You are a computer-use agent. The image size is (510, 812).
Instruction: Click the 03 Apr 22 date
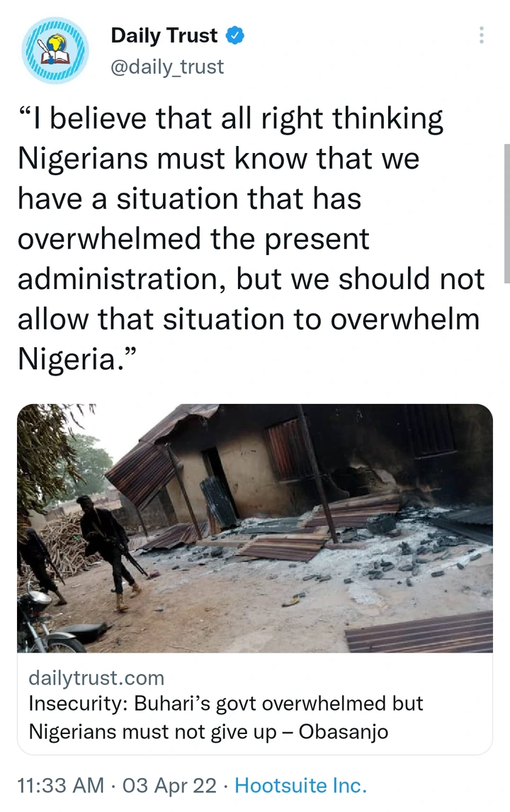click(x=169, y=786)
